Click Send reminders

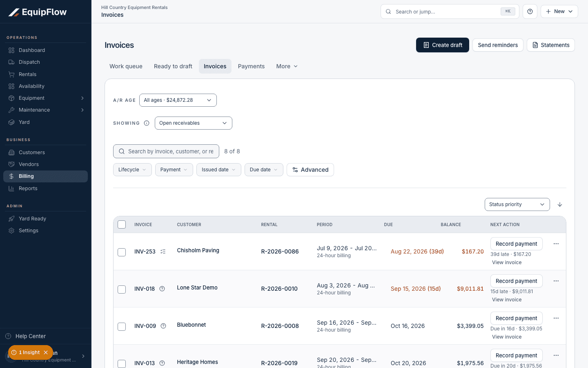[x=498, y=45]
